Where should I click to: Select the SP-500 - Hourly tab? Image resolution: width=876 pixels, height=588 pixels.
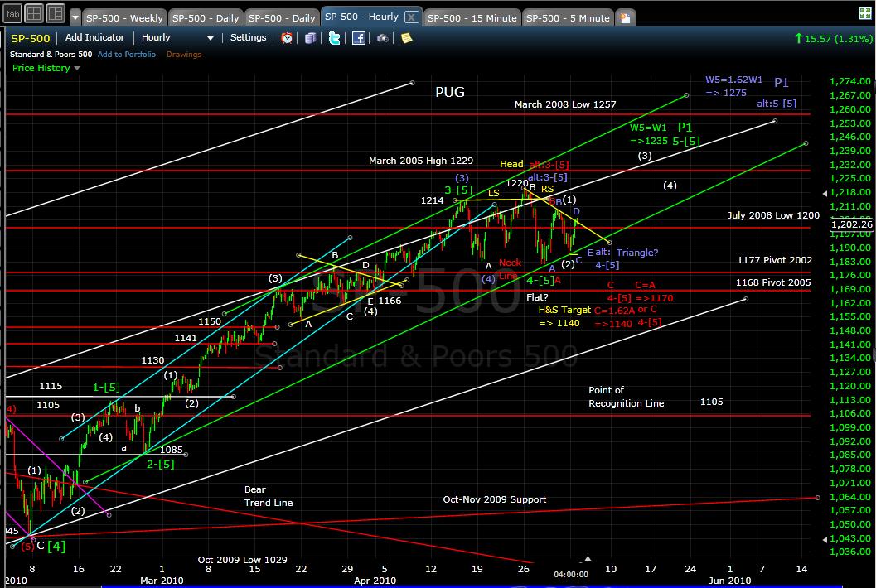click(x=361, y=17)
